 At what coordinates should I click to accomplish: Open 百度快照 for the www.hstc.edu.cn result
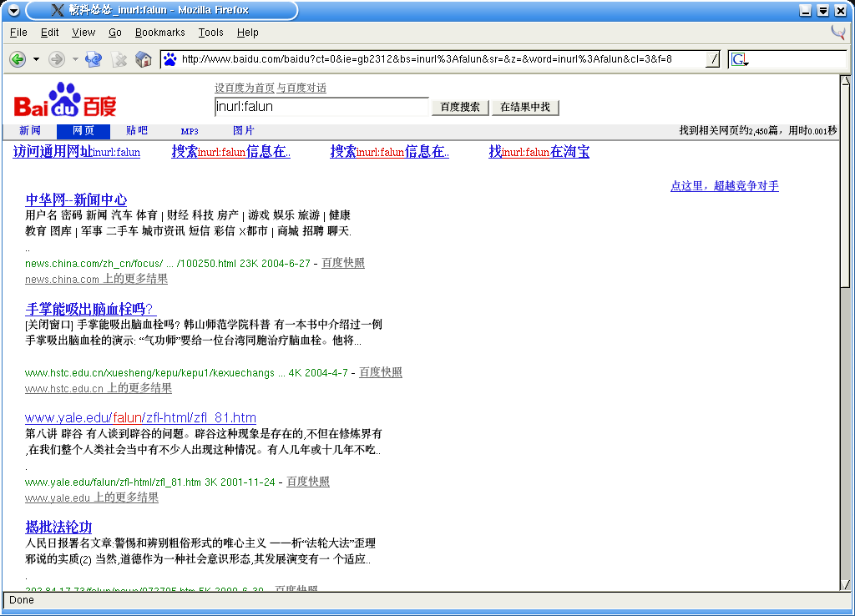tap(381, 372)
